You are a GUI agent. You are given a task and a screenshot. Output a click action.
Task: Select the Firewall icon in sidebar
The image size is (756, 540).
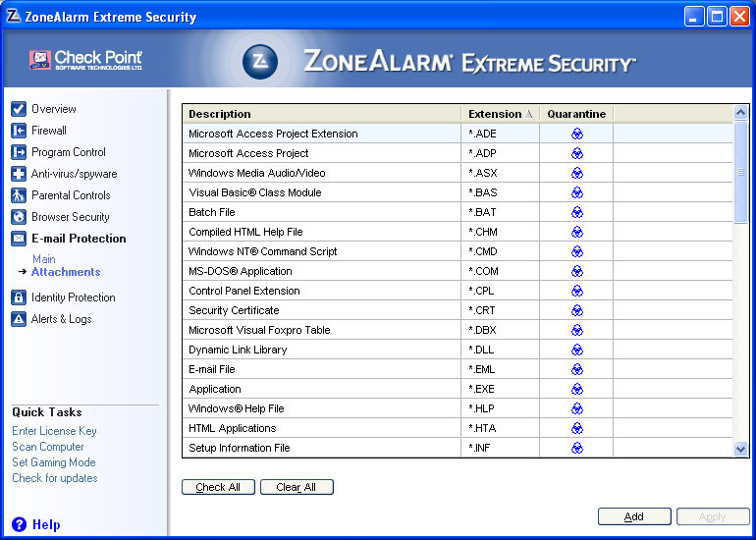coord(19,131)
